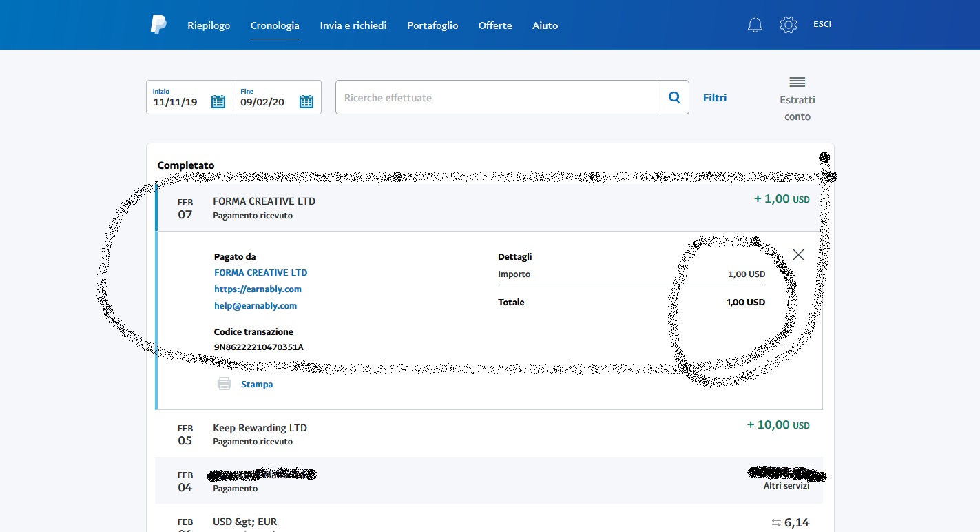This screenshot has width=980, height=532.
Task: Click the + 10,00 USD amount
Action: [778, 425]
